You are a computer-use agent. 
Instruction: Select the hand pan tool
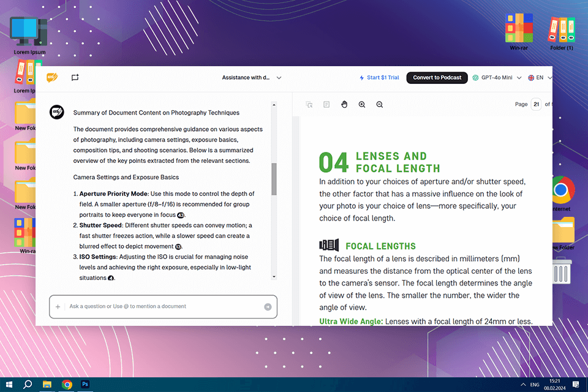coord(344,104)
